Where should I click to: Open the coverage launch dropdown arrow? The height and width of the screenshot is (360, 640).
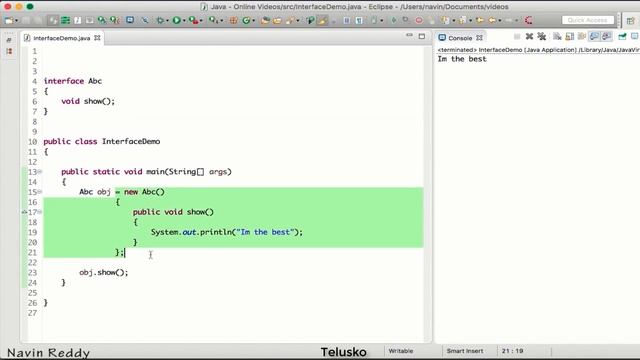click(x=201, y=20)
